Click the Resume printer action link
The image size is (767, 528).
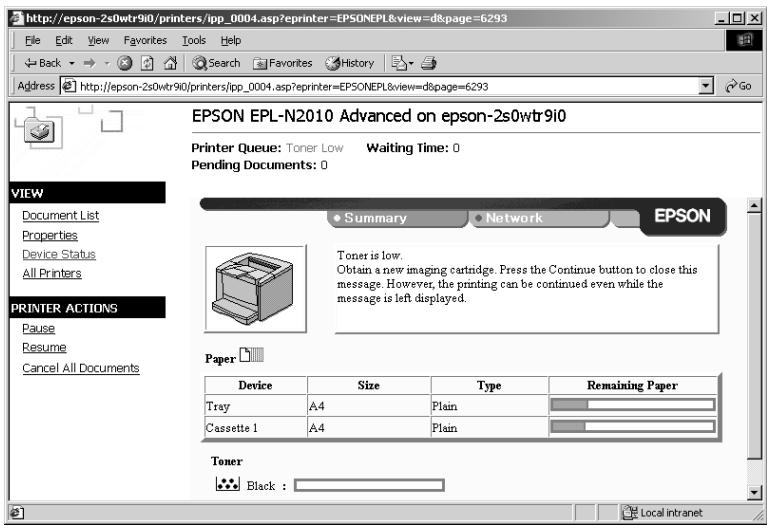coord(44,347)
